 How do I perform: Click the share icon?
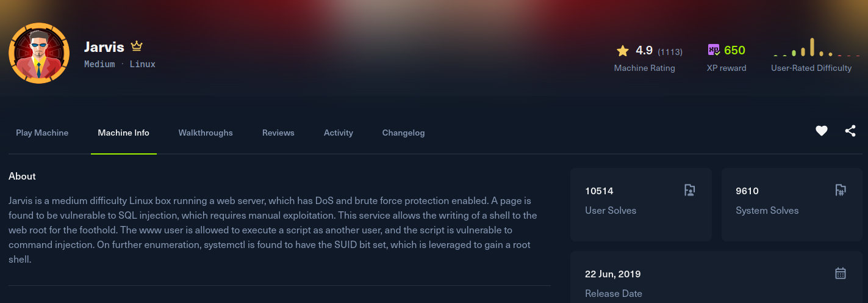click(850, 131)
